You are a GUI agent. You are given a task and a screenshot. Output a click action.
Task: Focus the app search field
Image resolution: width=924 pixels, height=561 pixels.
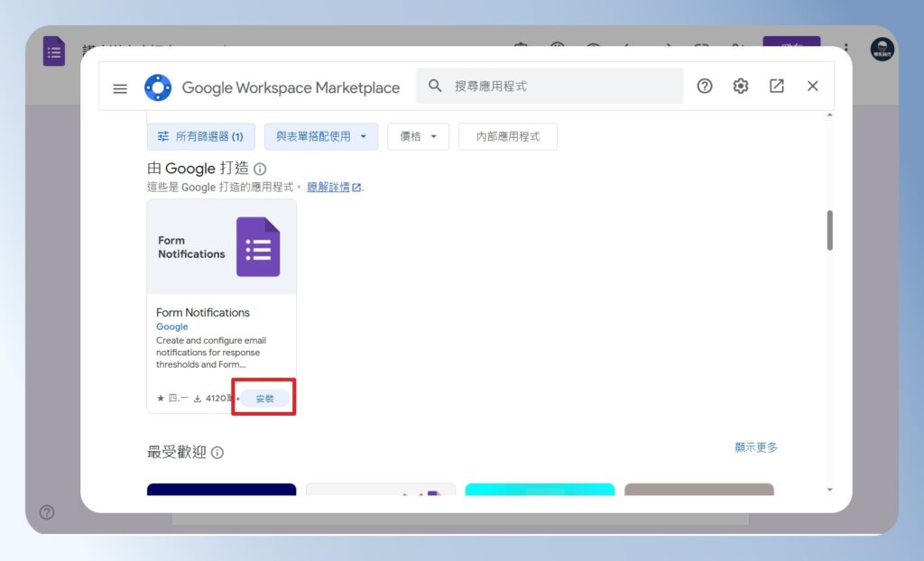point(550,86)
